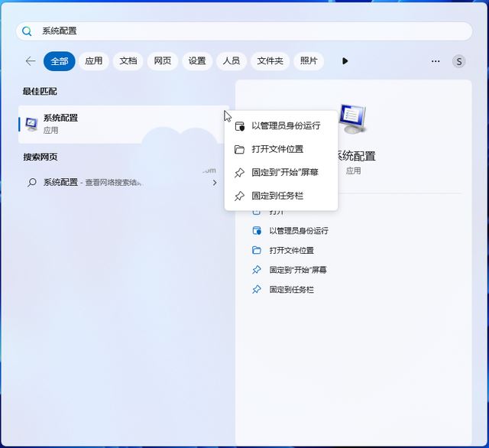Select 固定到"开始"屏幕 in the context menu

tap(284, 173)
